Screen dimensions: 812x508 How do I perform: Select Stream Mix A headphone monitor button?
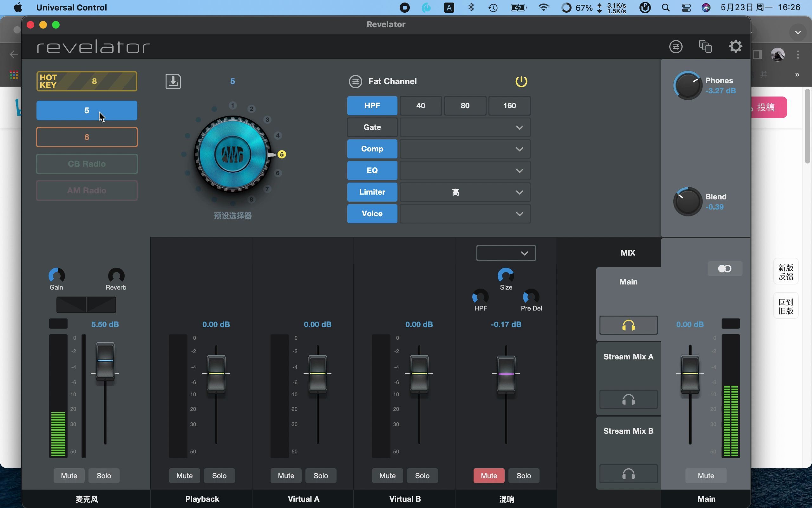[x=628, y=399]
